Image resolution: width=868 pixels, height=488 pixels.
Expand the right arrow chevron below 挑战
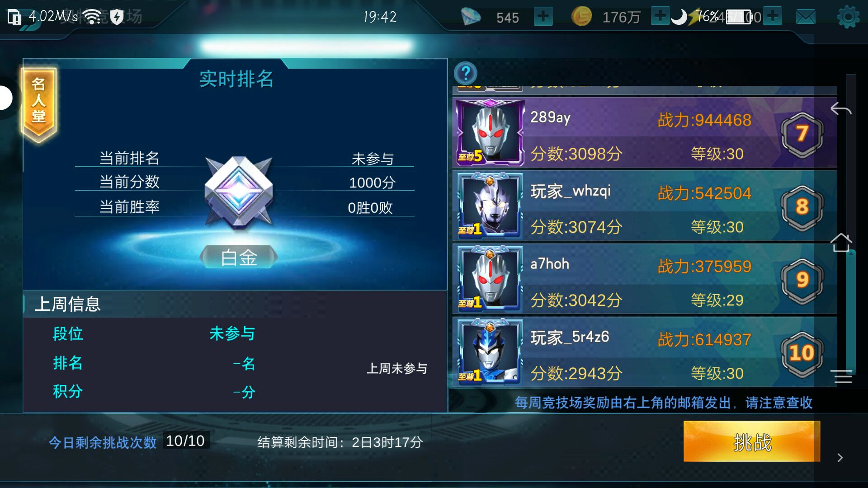(x=840, y=458)
